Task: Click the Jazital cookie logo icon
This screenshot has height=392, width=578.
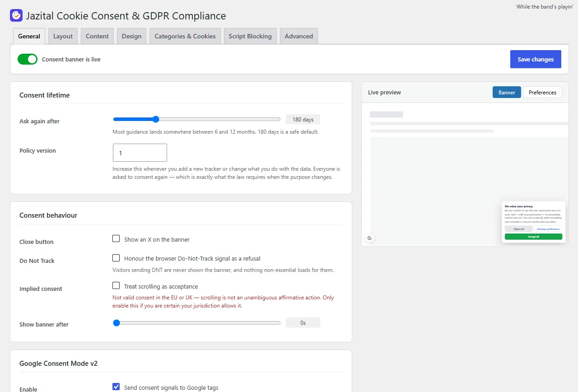Action: [16, 15]
